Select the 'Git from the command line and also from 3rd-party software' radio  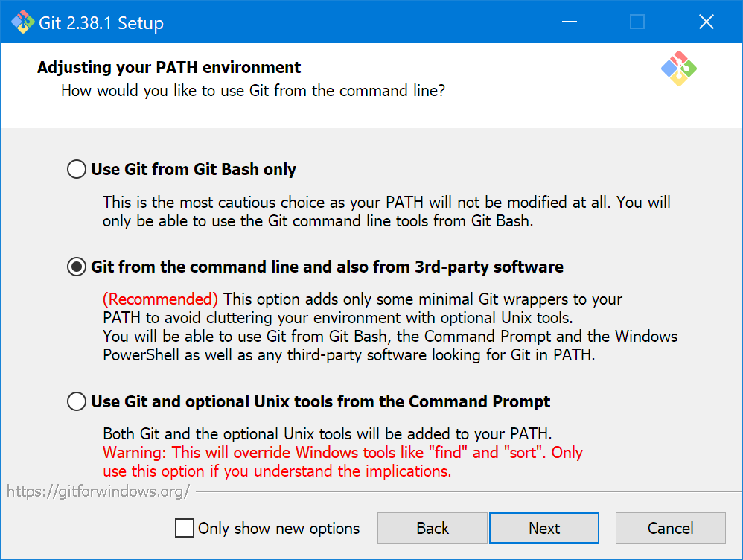pyautogui.click(x=76, y=267)
